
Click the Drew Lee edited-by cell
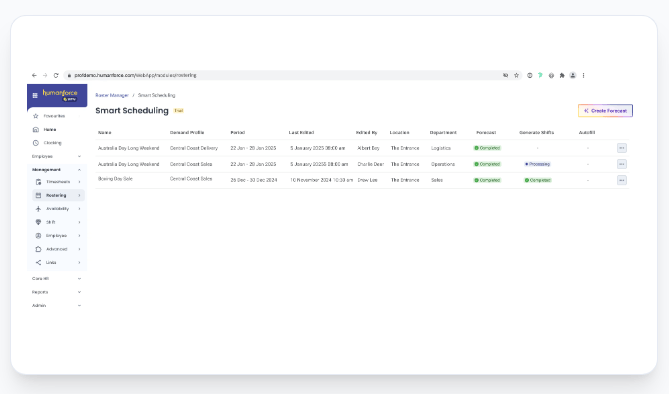click(367, 180)
